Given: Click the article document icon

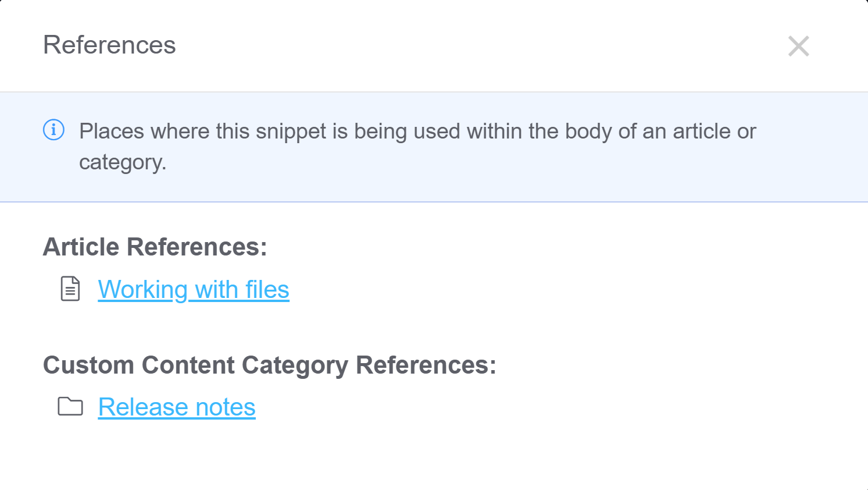Looking at the screenshot, I should click(x=70, y=289).
